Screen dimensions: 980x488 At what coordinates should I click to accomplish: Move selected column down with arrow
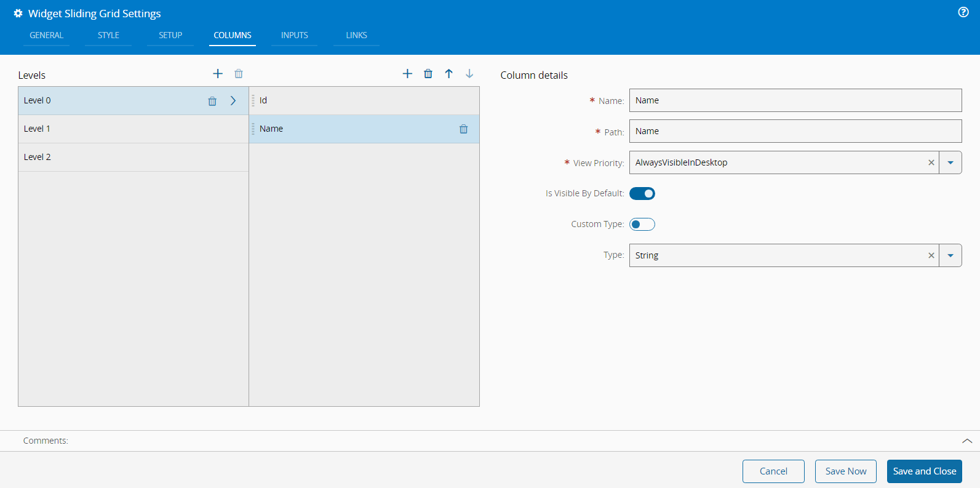(469, 74)
